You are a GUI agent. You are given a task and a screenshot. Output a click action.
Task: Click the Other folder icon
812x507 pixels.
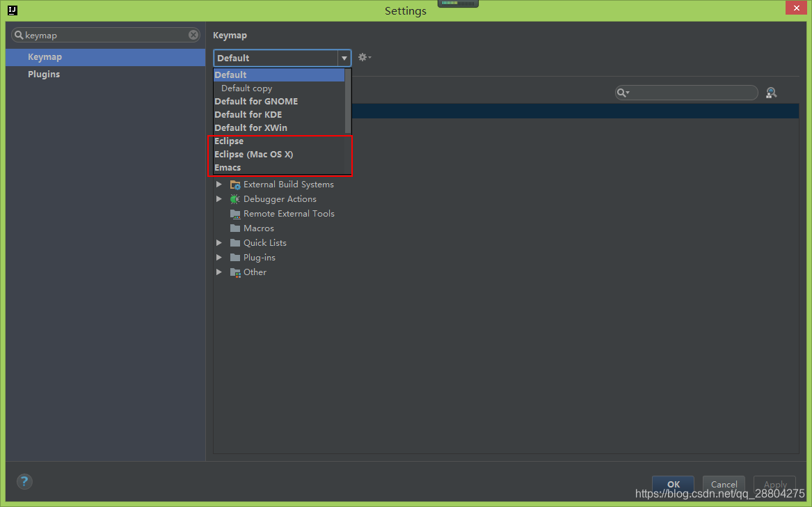(235, 272)
